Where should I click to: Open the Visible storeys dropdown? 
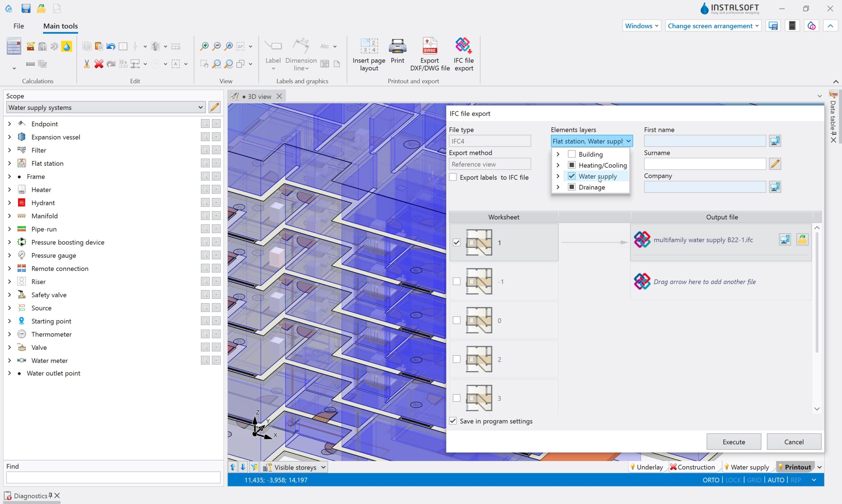click(x=323, y=467)
